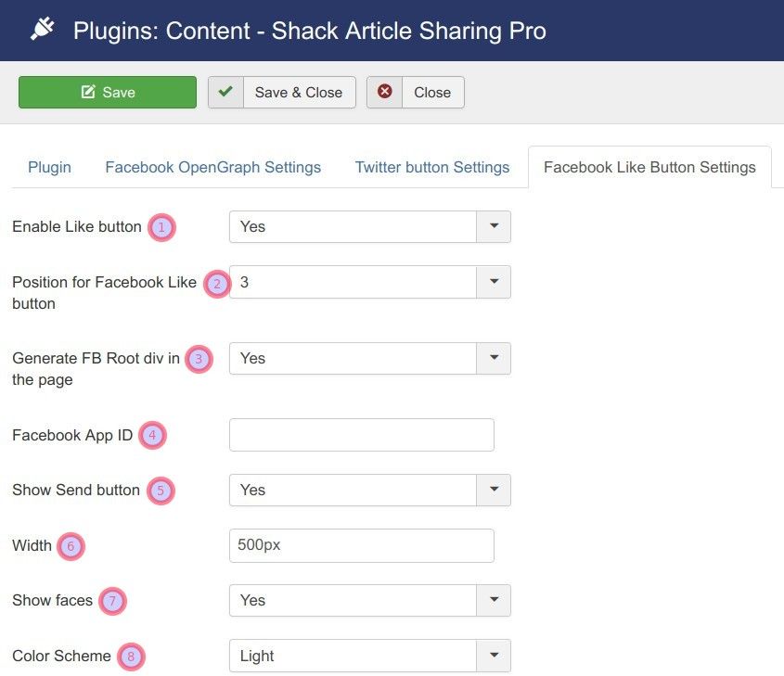Viewport: 784px width, 676px height.
Task: Click the plug icon in the header
Action: [43, 29]
